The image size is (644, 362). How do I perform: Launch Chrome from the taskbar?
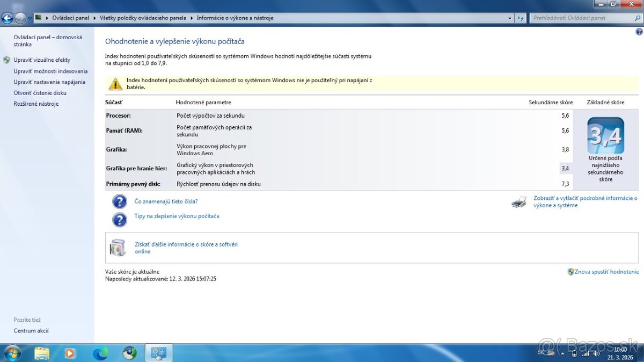129,353
